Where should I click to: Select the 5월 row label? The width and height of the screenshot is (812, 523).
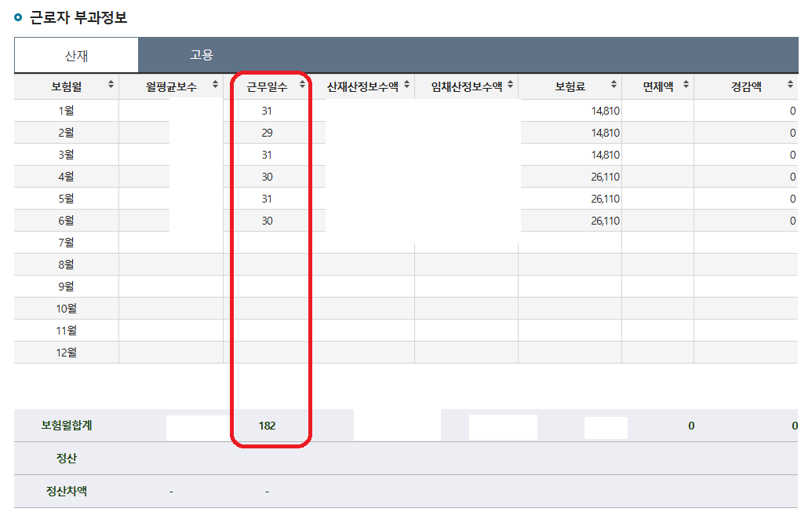pos(66,199)
